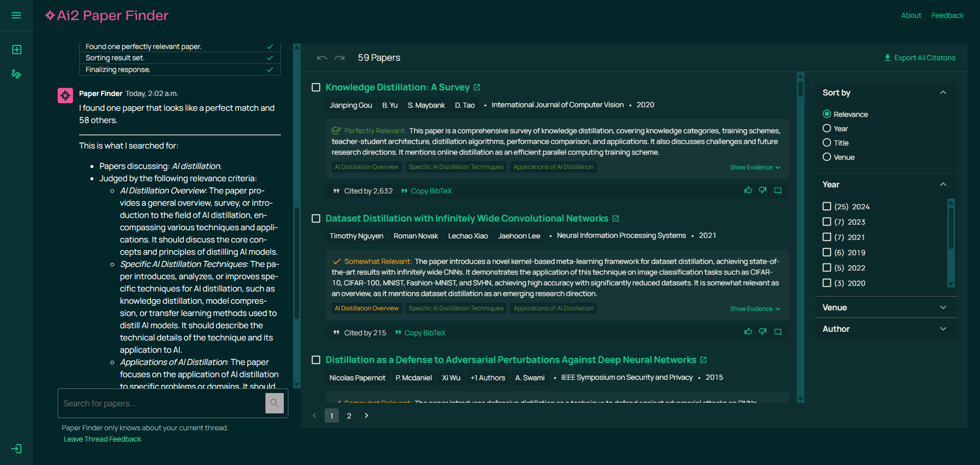
Task: Open the Feedback link
Action: (x=947, y=15)
